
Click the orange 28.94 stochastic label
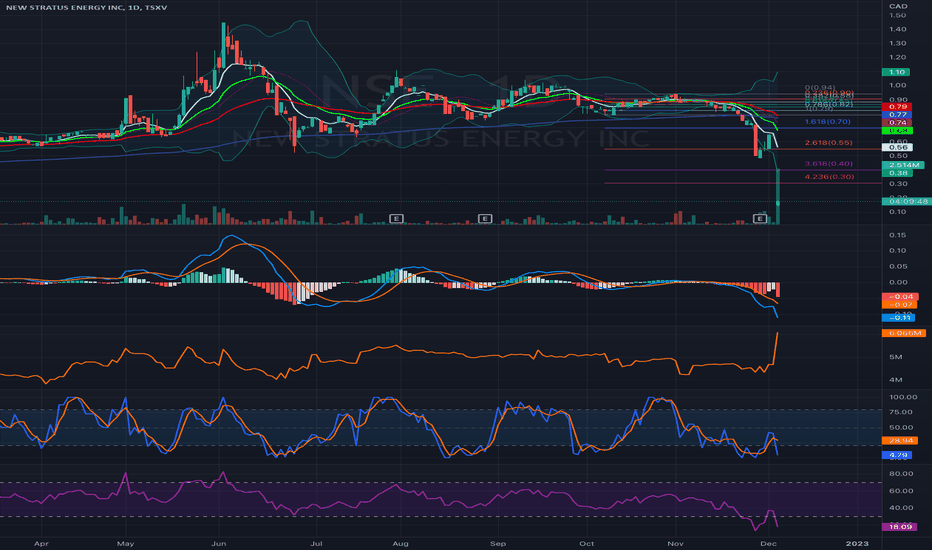click(x=900, y=441)
